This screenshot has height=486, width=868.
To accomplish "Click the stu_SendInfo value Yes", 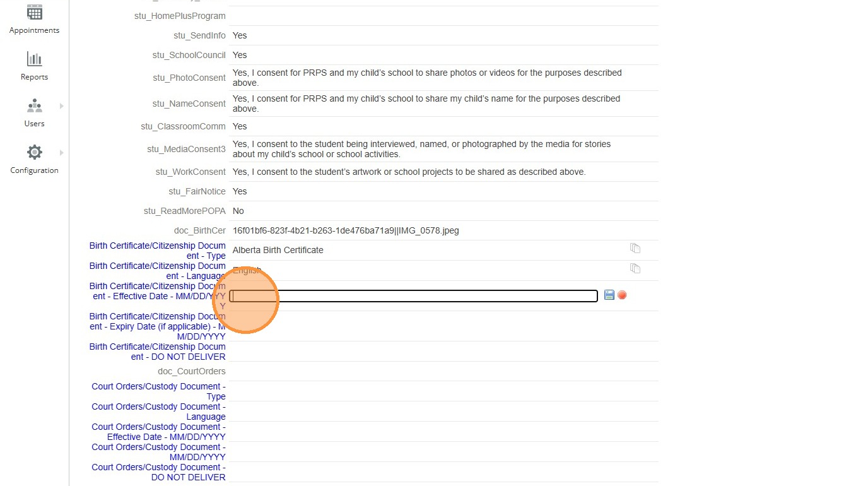I will (x=240, y=35).
